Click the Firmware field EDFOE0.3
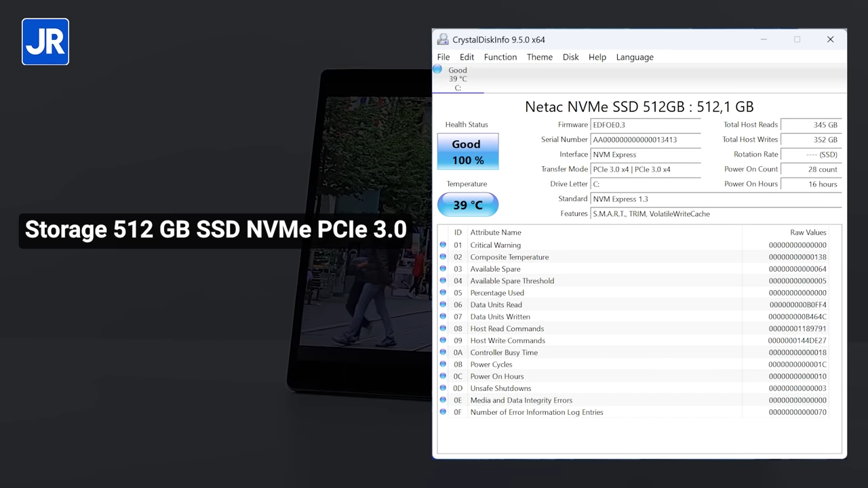The image size is (868, 488). pos(646,125)
